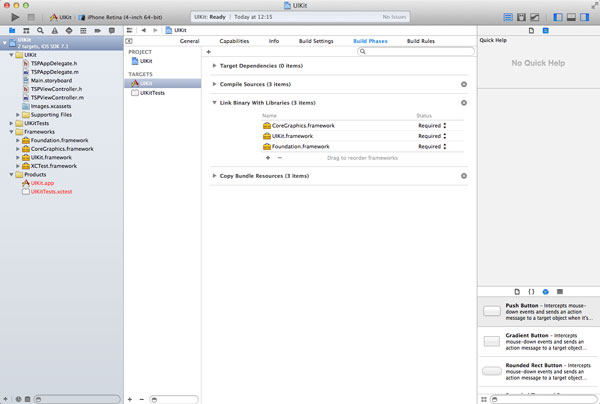The width and height of the screenshot is (600, 404).
Task: Add a new target at list bottom
Action: point(130,399)
